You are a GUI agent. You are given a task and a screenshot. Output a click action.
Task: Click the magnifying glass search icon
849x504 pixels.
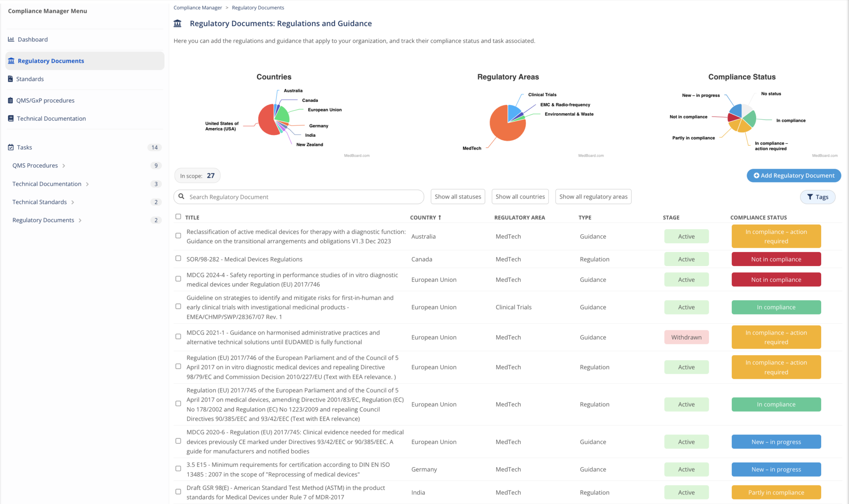click(x=182, y=196)
